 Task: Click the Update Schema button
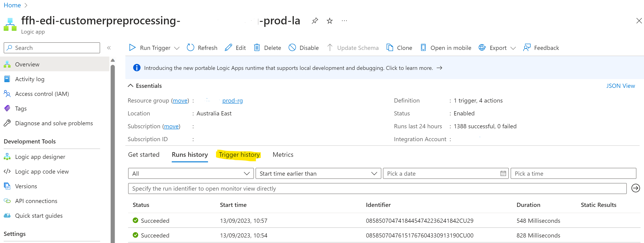pos(353,48)
